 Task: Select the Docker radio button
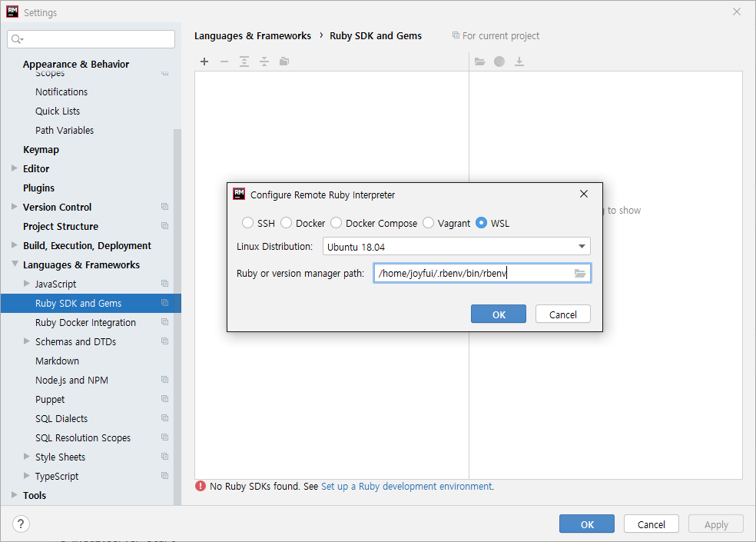tap(287, 222)
